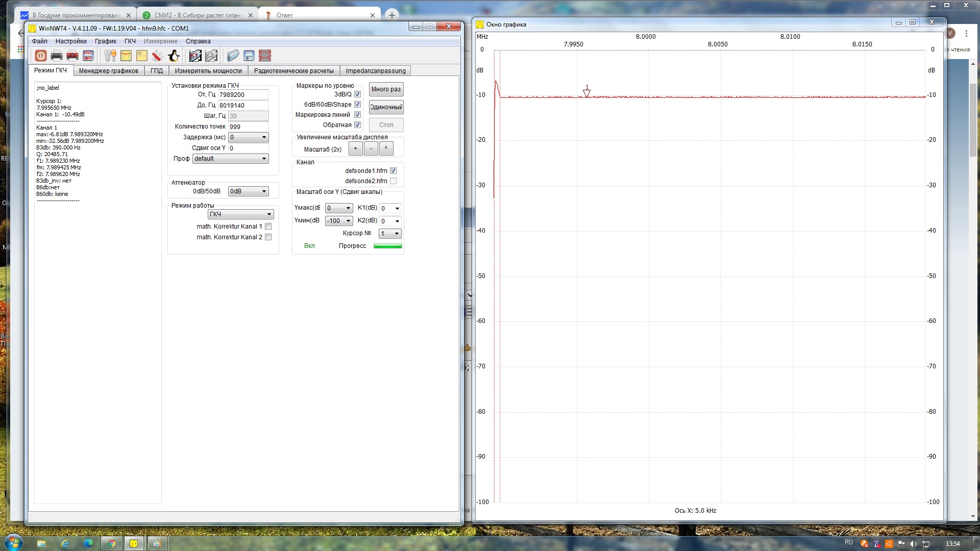Toggle the 3dB/Q marker checkbox
980x551 pixels.
coord(357,94)
